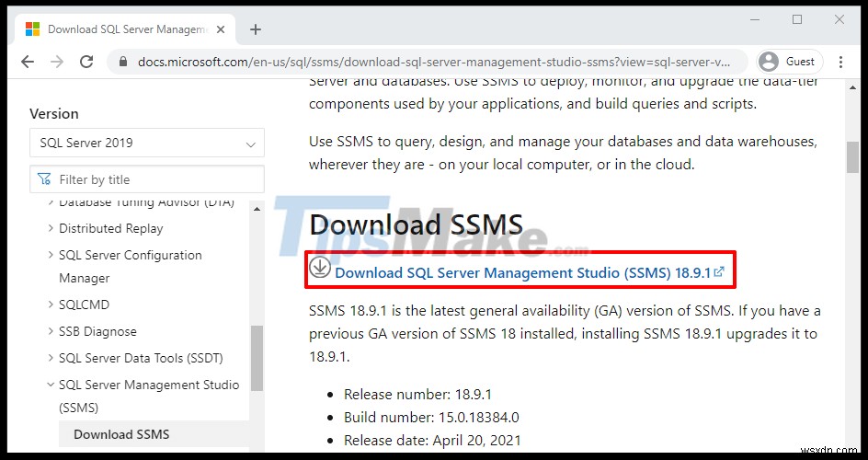Click Release date: April 20, 2021 text
The width and height of the screenshot is (868, 460).
click(432, 441)
